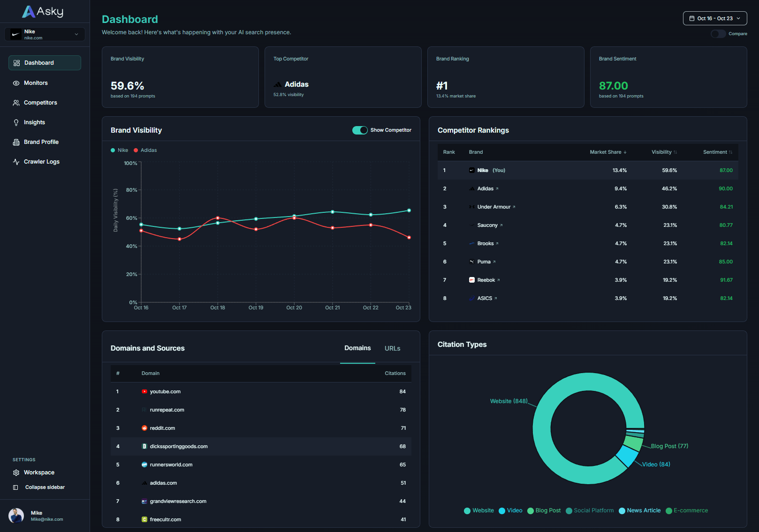Viewport: 759px width, 532px height.
Task: Disable the Show Competitor toggle
Action: tap(360, 130)
